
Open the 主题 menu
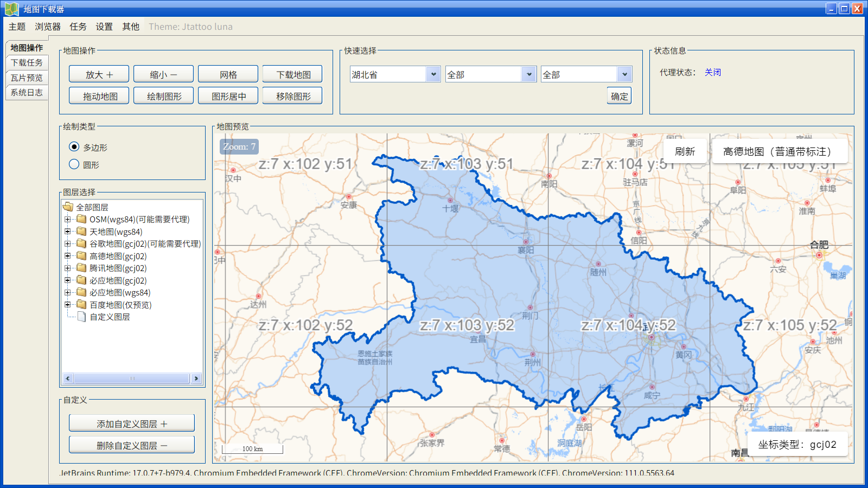[17, 27]
